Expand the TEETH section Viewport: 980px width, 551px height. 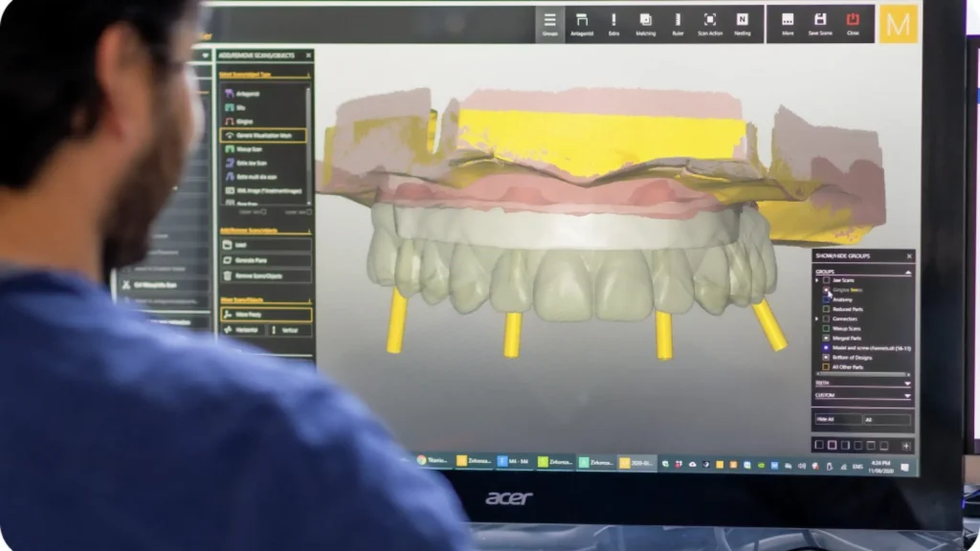tap(906, 383)
